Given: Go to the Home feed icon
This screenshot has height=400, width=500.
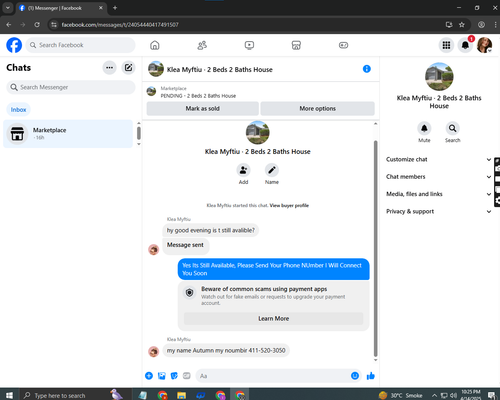Looking at the screenshot, I should click(155, 45).
